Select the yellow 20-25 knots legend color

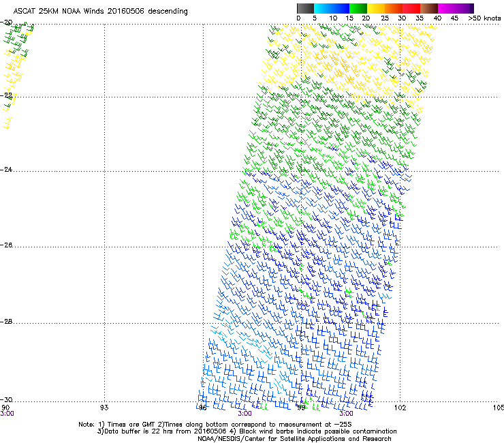click(x=376, y=8)
